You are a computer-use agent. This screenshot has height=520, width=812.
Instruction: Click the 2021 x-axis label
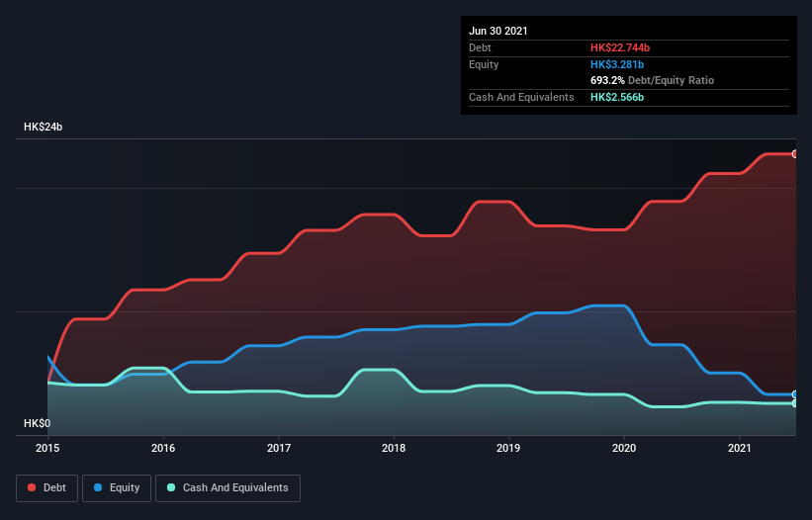pyautogui.click(x=740, y=448)
